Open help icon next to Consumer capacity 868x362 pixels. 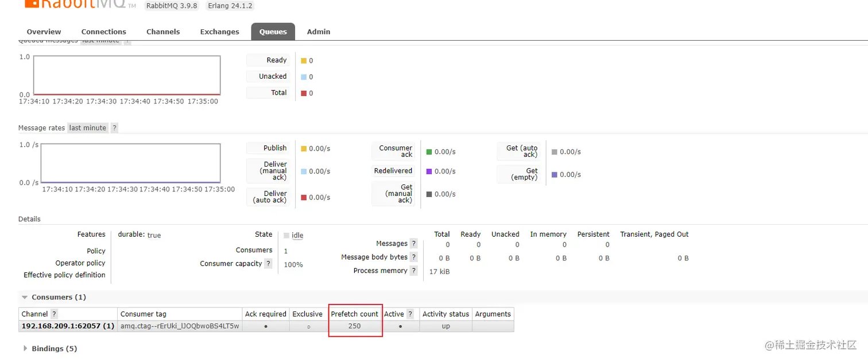(x=268, y=263)
